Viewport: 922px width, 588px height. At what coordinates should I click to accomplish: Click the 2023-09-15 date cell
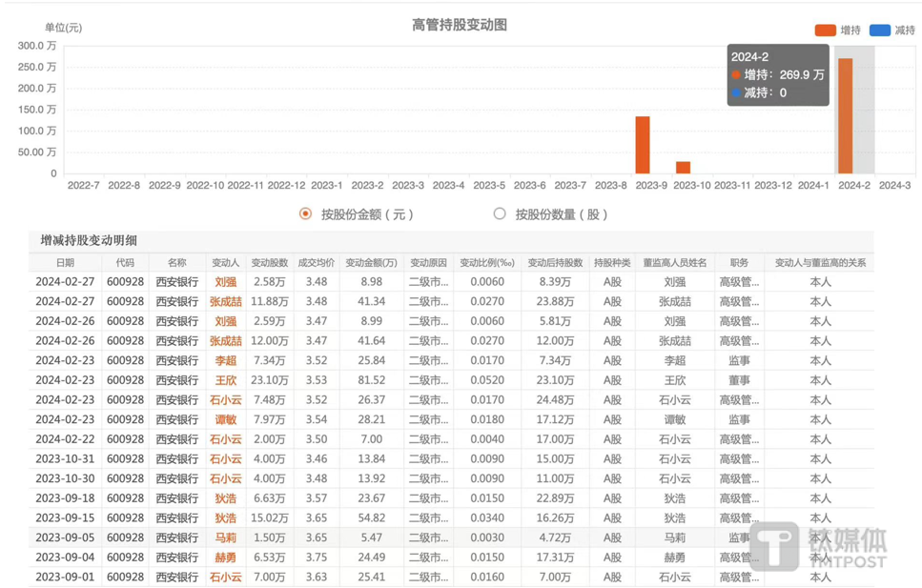65,518
